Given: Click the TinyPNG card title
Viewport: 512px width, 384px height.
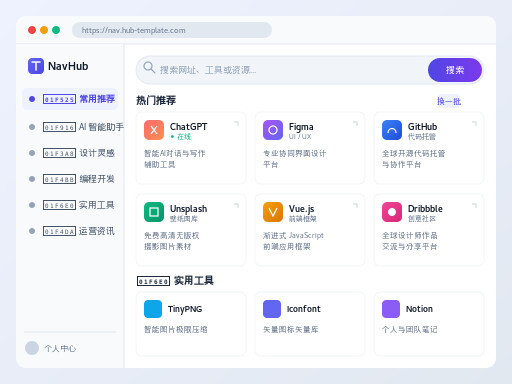Looking at the screenshot, I should [185, 309].
